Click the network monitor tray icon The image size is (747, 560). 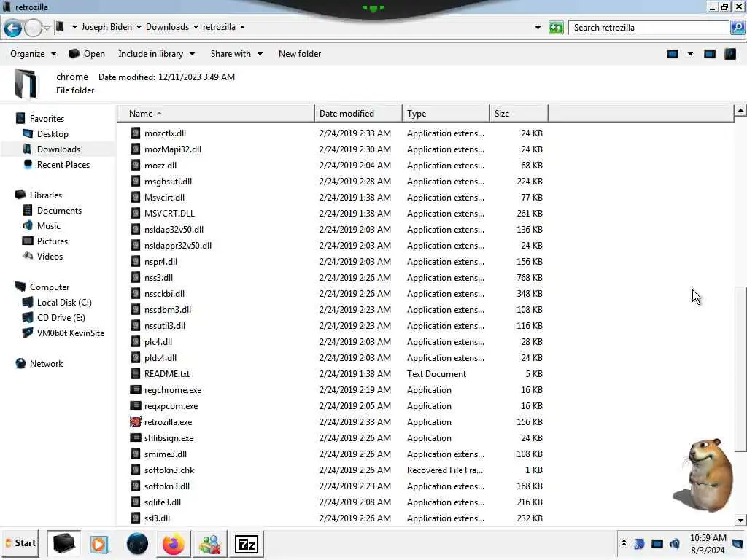[657, 543]
